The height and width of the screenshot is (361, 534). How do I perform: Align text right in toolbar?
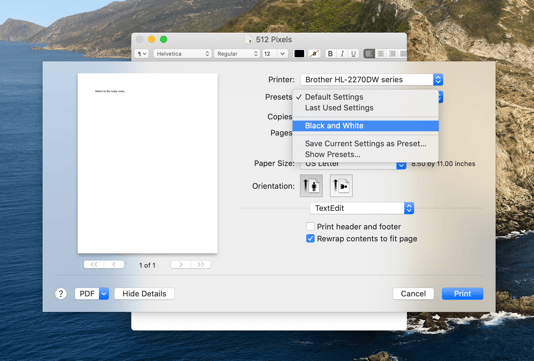(x=392, y=54)
